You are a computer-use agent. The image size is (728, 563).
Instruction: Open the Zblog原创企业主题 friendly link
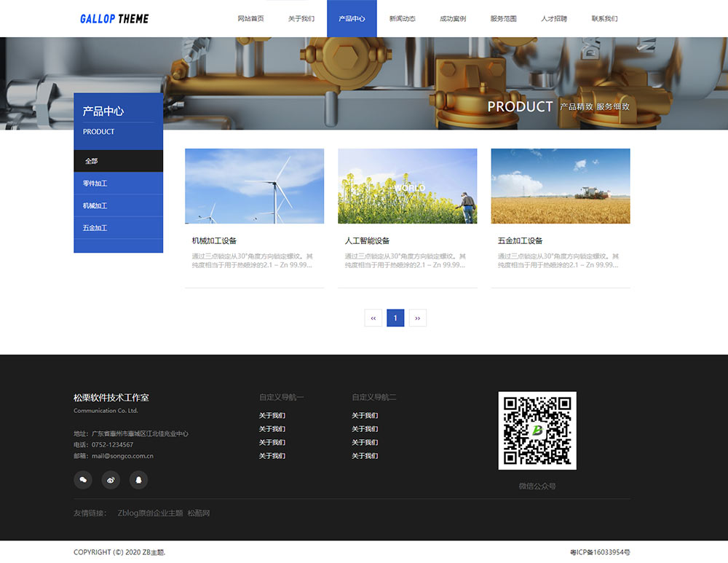click(x=150, y=513)
